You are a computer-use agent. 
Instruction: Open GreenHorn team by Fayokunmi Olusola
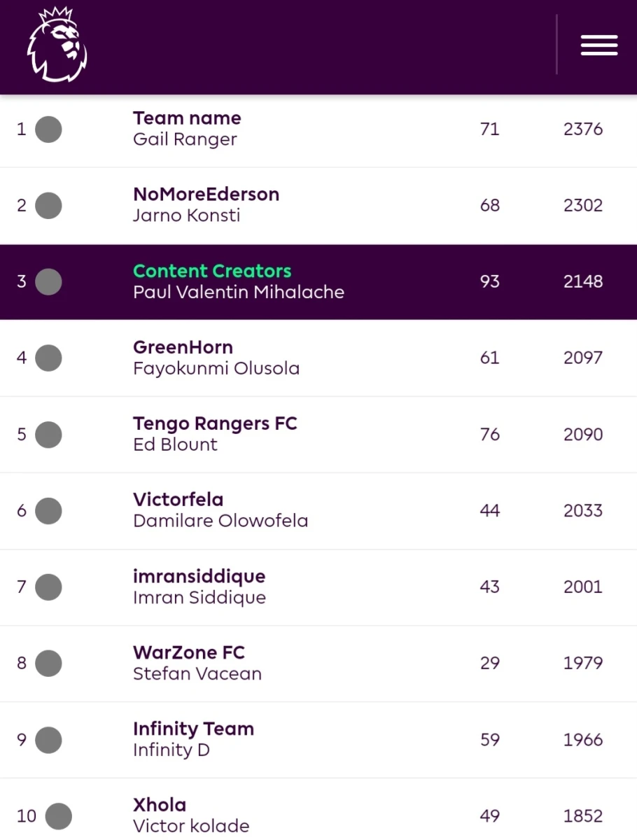[x=183, y=347]
